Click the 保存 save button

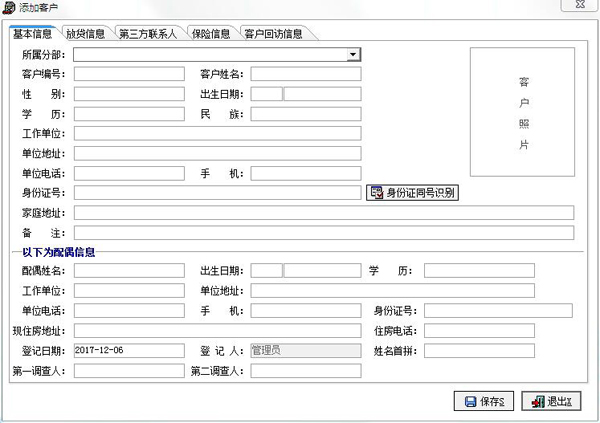(485, 401)
